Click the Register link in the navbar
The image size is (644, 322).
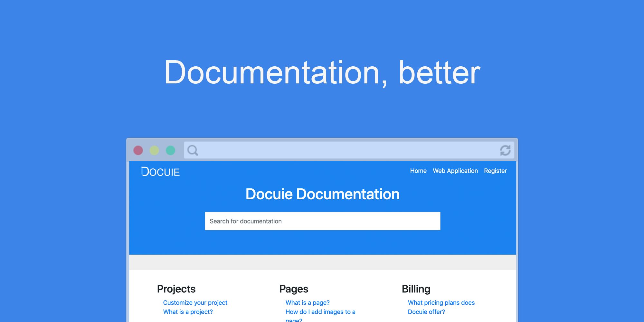click(x=496, y=171)
